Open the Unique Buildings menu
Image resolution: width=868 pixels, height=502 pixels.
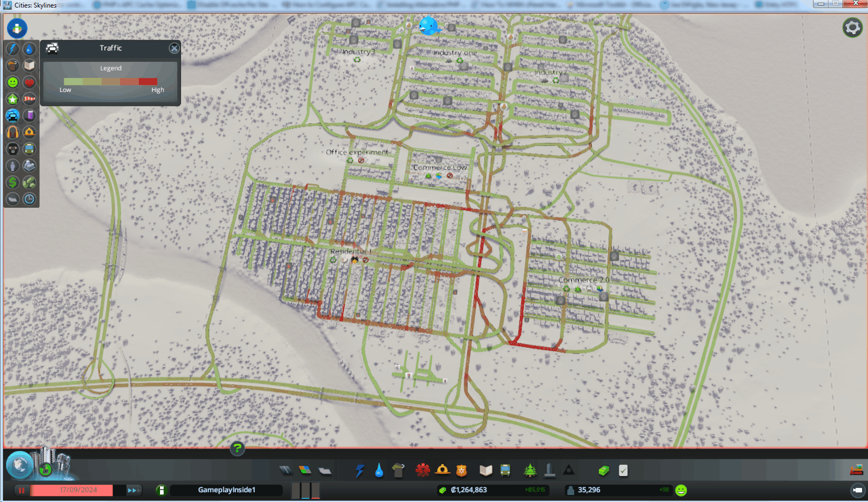coord(550,471)
